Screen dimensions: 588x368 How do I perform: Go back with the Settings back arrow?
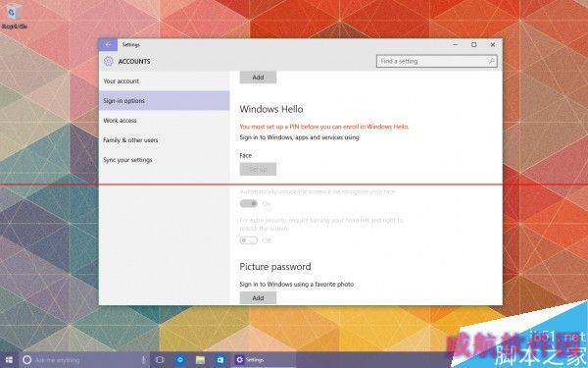[108, 45]
